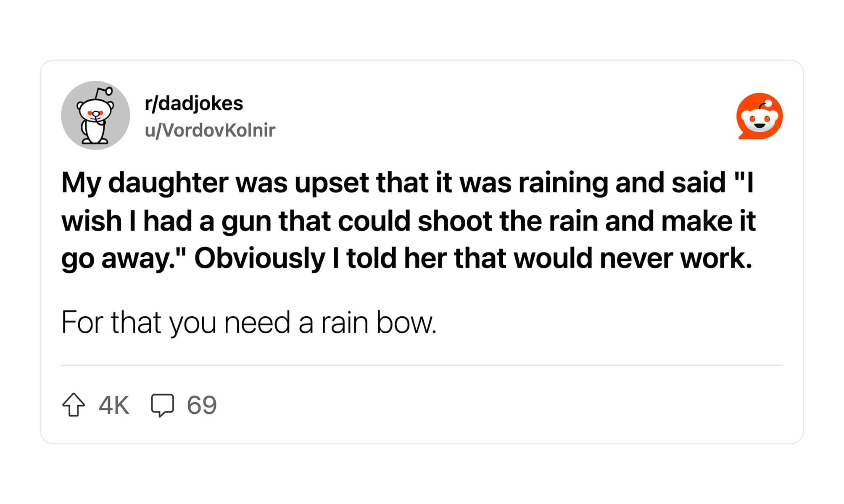Click the title line starting "wish I had a gun"
844x504 pixels.
[408, 221]
